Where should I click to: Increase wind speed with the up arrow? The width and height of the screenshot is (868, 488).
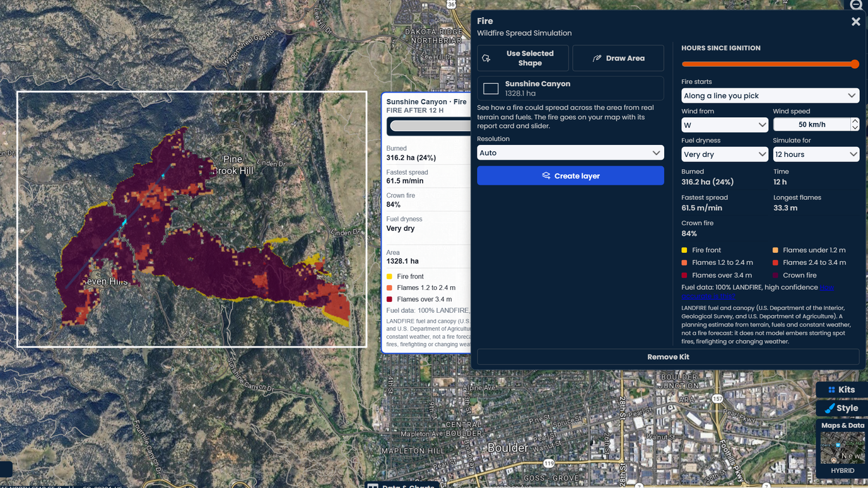(855, 121)
